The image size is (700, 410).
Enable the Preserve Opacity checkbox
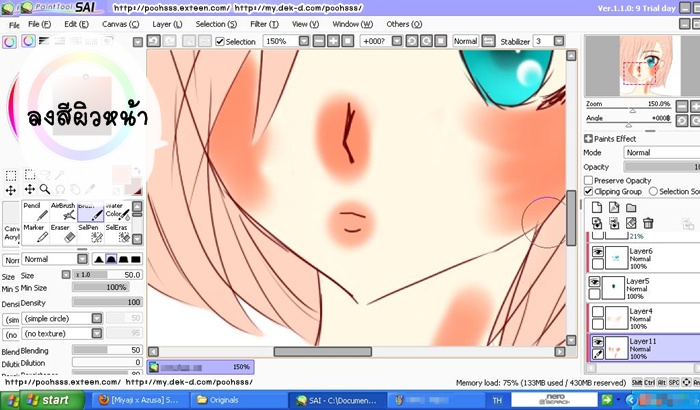[x=588, y=180]
